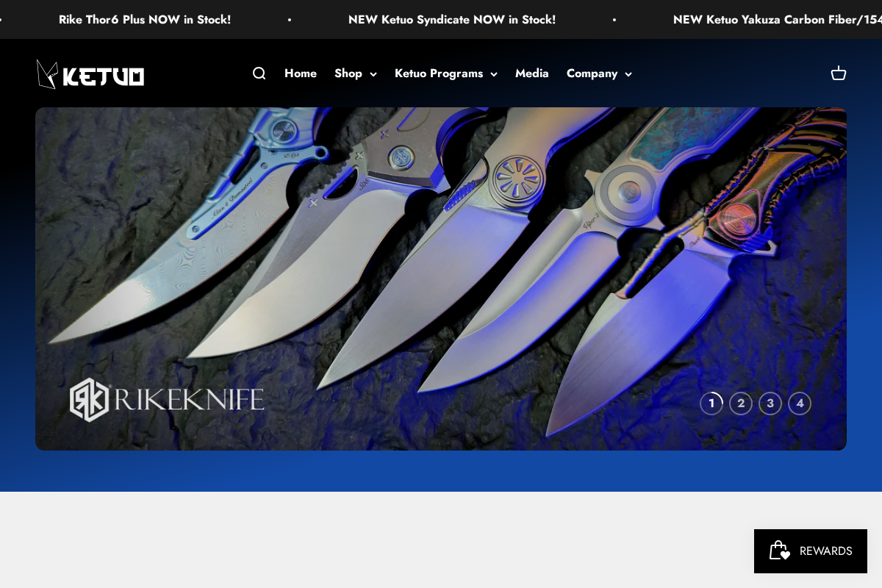The width and height of the screenshot is (882, 588).
Task: Select the Home menu item
Action: [x=301, y=73]
